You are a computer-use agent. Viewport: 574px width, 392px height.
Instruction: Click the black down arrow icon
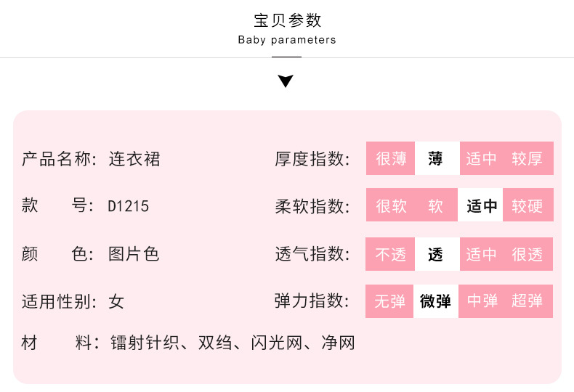(x=286, y=81)
